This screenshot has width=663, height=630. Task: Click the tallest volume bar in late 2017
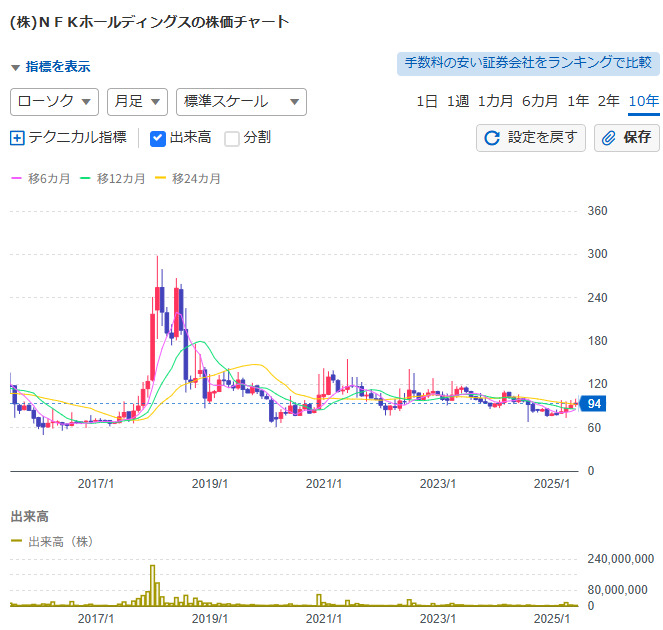click(x=152, y=586)
